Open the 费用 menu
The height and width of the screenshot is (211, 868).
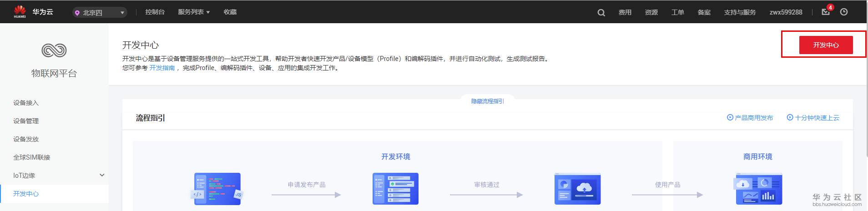pos(625,12)
